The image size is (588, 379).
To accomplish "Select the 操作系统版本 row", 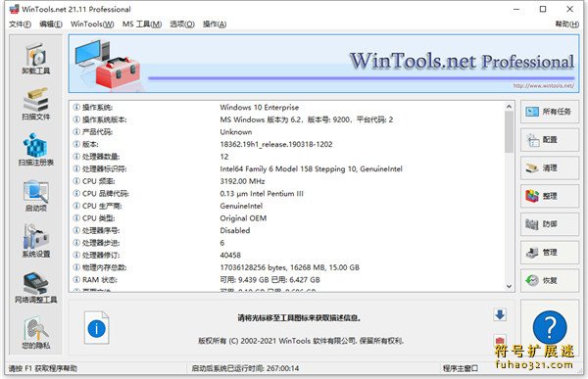I will (x=287, y=119).
